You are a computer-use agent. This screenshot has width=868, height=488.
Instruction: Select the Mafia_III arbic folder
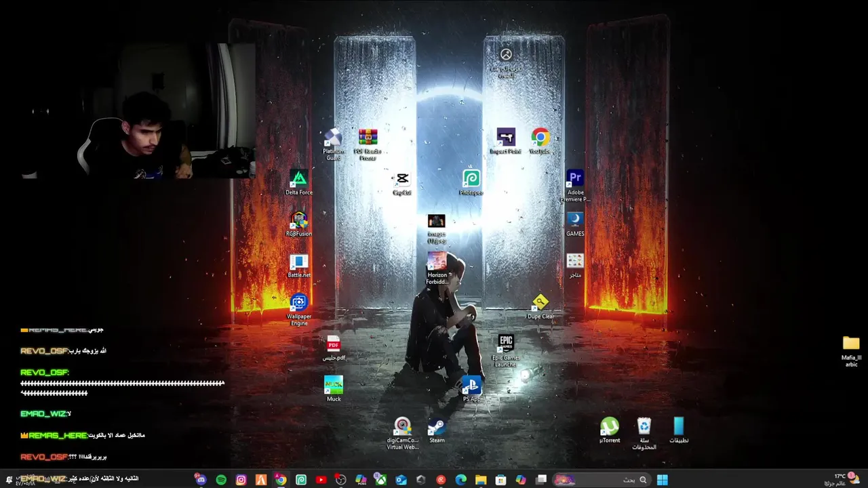click(x=851, y=351)
